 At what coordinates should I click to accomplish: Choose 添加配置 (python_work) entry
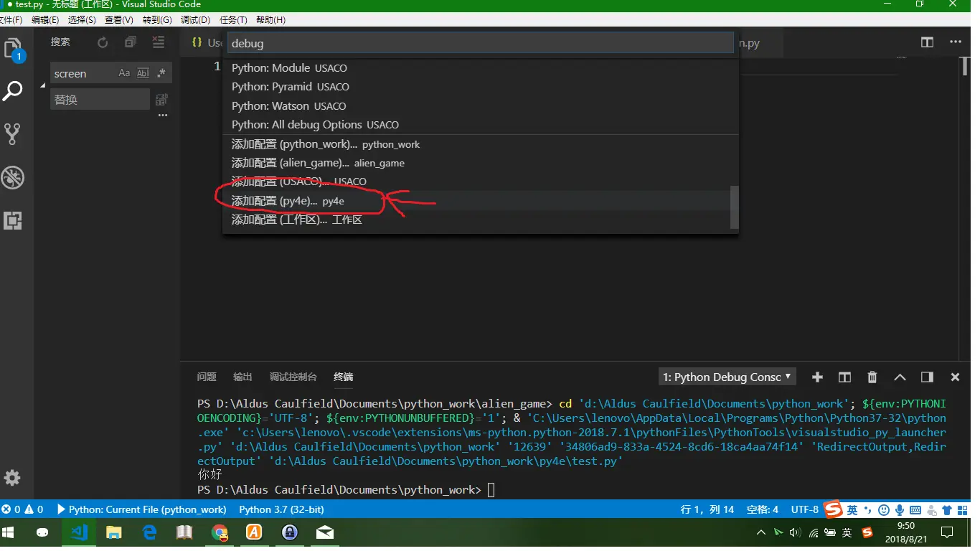point(480,144)
